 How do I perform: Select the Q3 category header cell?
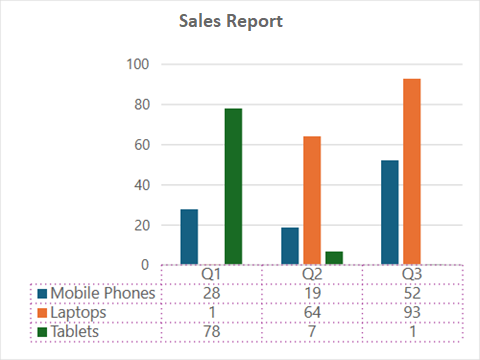[x=412, y=274]
